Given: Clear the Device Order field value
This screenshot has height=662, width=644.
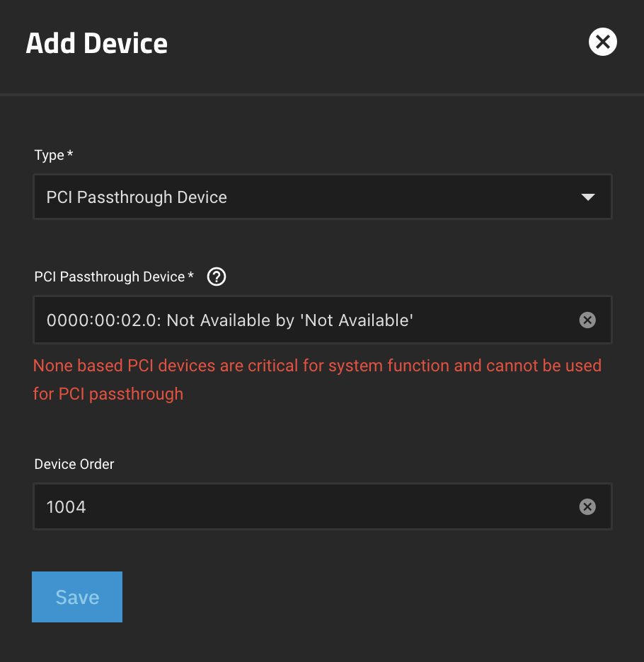Looking at the screenshot, I should (x=587, y=506).
